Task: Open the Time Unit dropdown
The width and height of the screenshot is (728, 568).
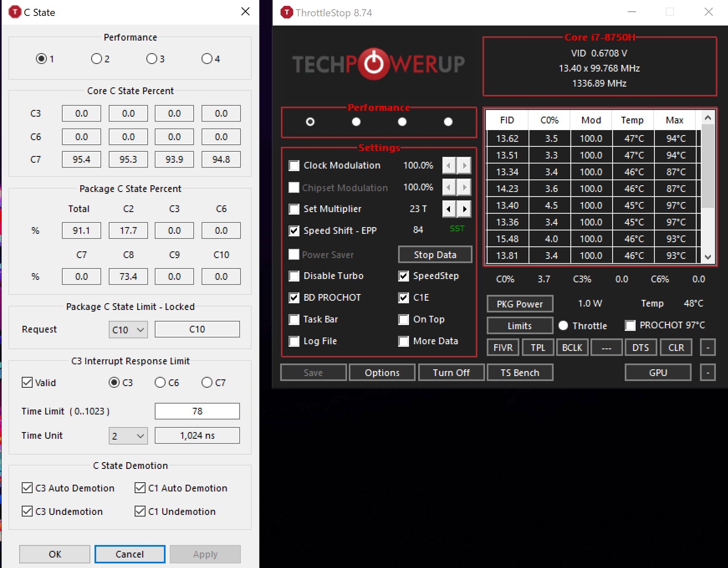Action: [128, 436]
